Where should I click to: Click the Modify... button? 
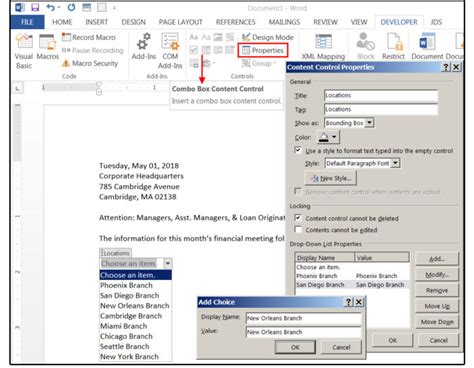point(437,274)
